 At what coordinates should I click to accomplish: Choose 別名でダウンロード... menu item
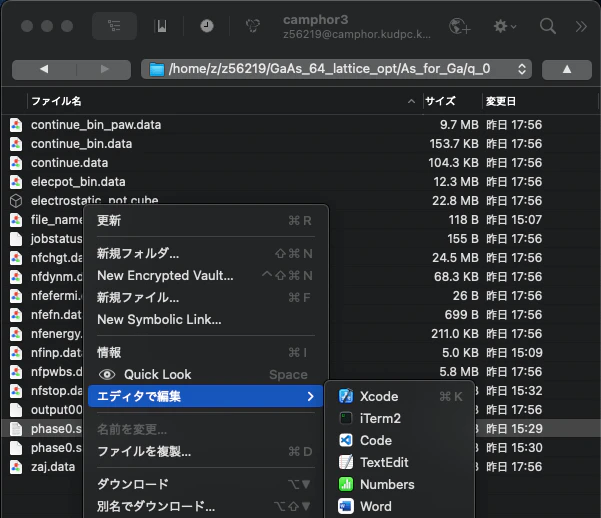coord(205,506)
